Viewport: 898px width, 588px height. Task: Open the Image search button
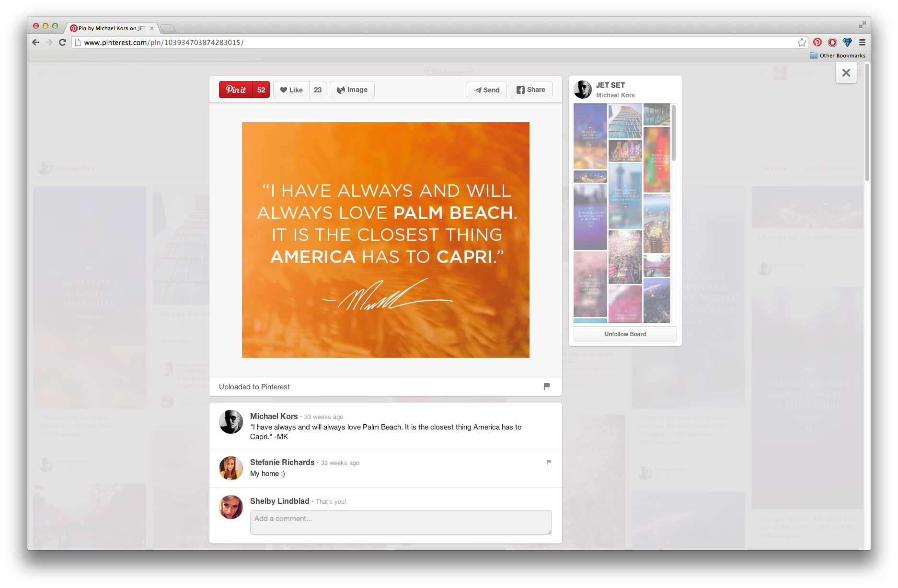click(x=352, y=90)
